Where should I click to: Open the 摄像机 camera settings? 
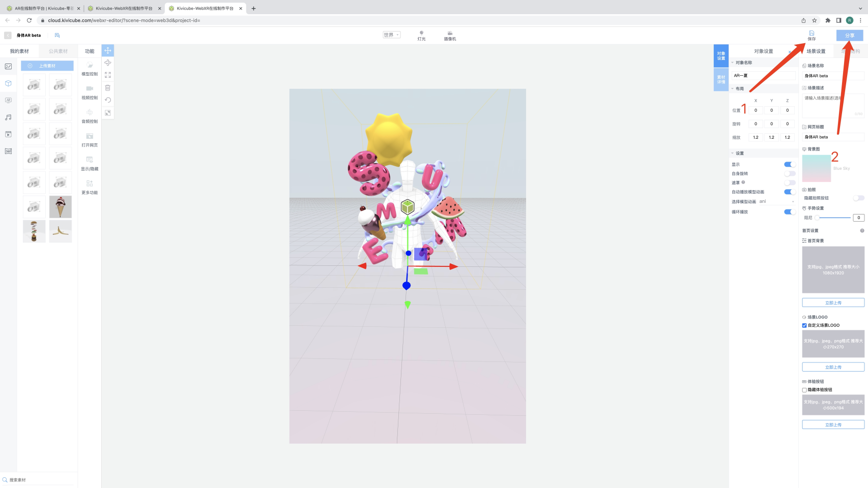tap(450, 35)
